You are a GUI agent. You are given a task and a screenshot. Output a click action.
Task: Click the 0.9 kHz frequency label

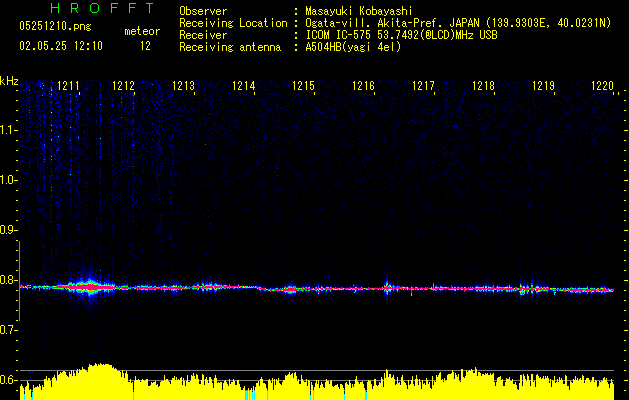[9, 230]
